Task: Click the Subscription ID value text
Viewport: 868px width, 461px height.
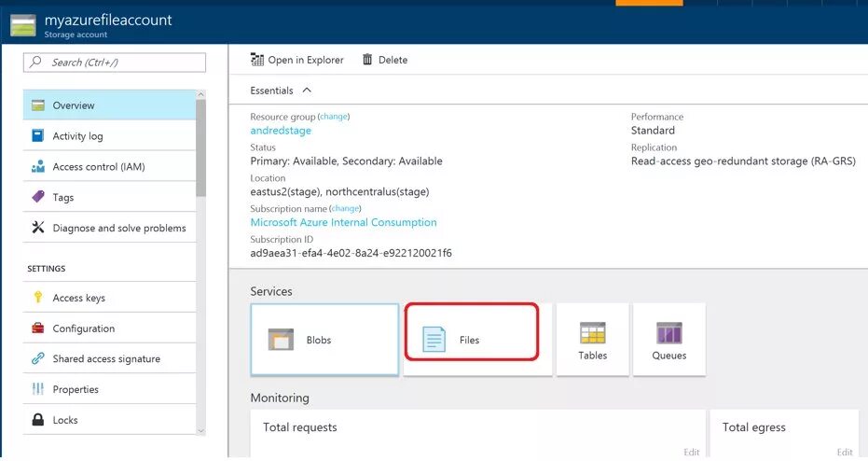Action: [x=351, y=253]
